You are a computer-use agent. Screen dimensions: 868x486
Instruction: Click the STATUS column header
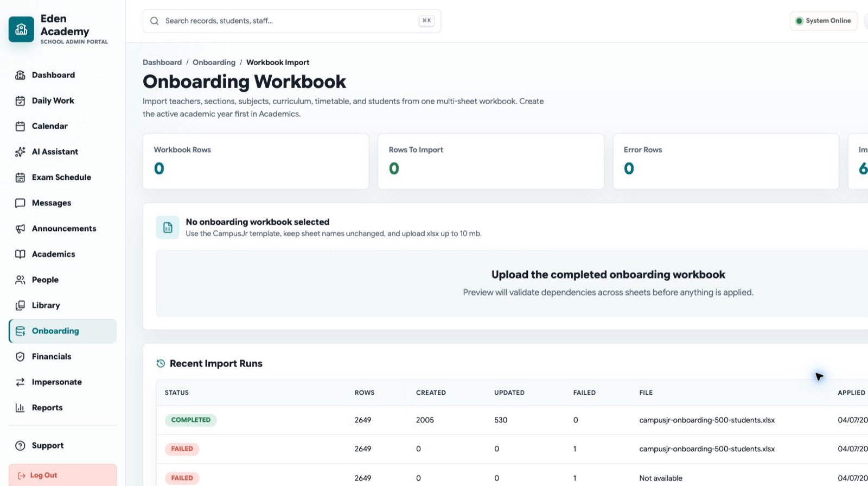(177, 393)
